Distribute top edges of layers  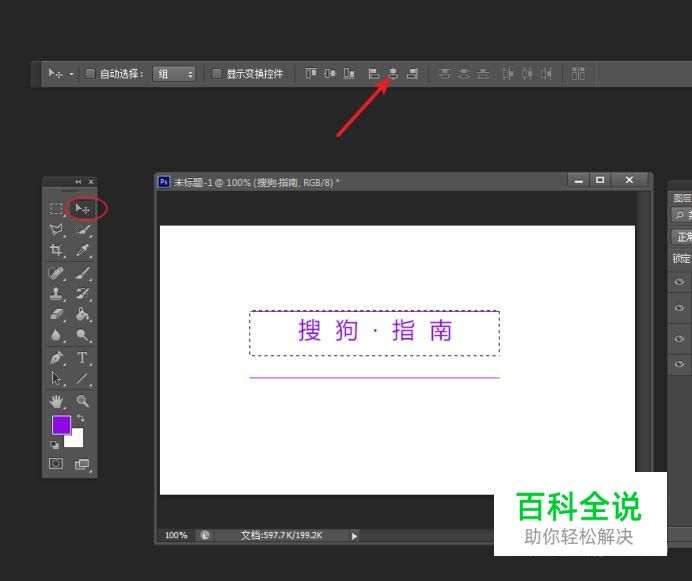click(445, 73)
